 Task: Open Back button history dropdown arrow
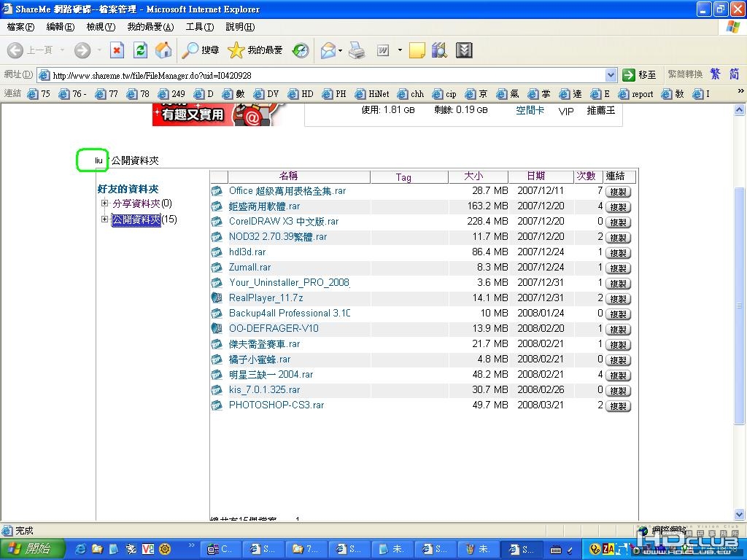(62, 50)
